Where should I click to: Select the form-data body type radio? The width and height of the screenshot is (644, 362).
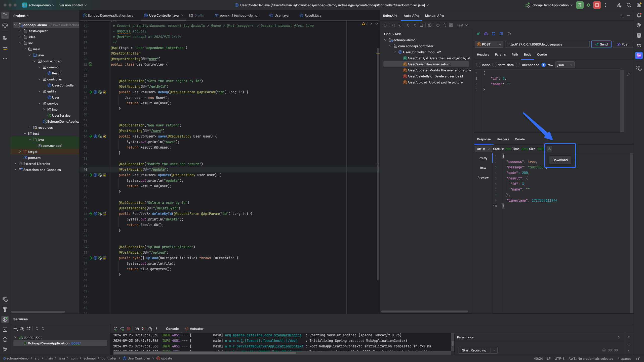(x=494, y=65)
